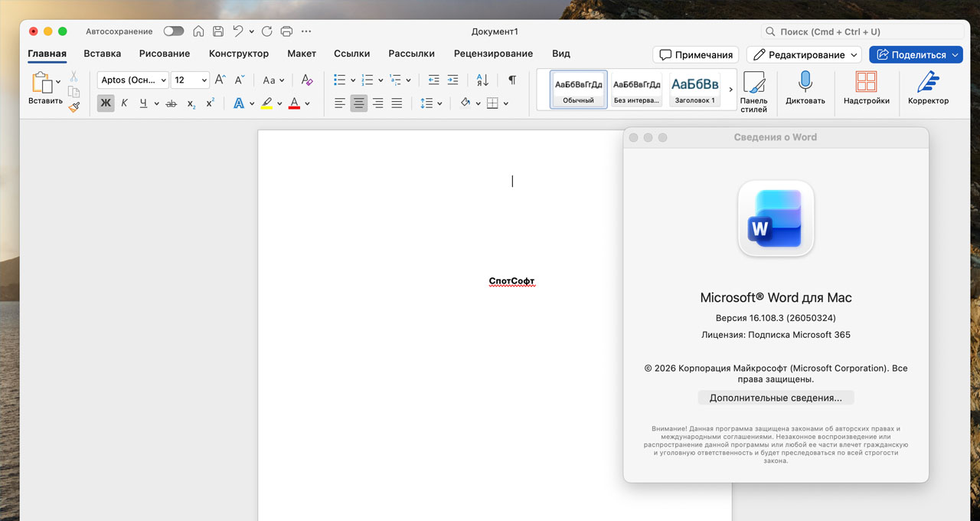The height and width of the screenshot is (521, 980).
Task: Decrease font size with smaller A
Action: pyautogui.click(x=239, y=80)
